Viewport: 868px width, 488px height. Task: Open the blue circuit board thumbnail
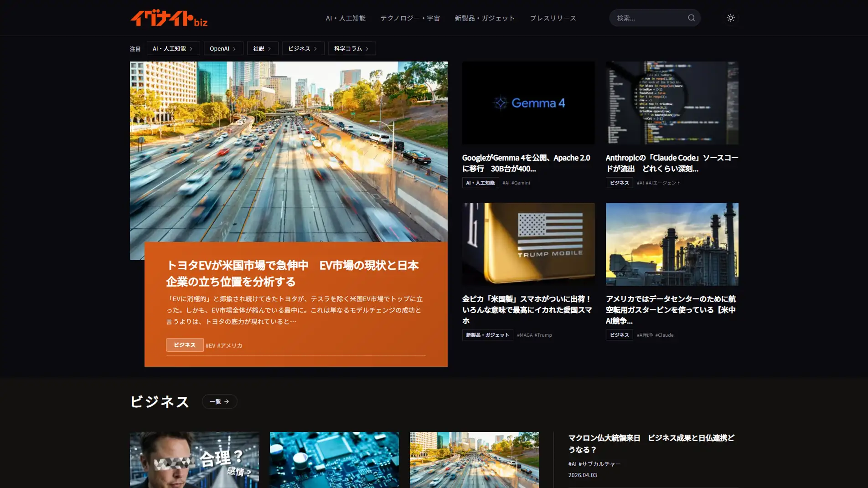334,460
